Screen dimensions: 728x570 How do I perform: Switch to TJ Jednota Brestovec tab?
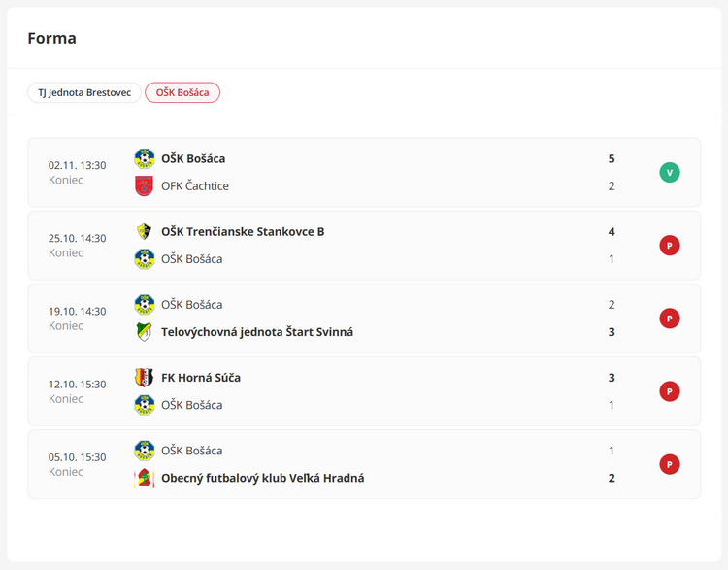[84, 93]
